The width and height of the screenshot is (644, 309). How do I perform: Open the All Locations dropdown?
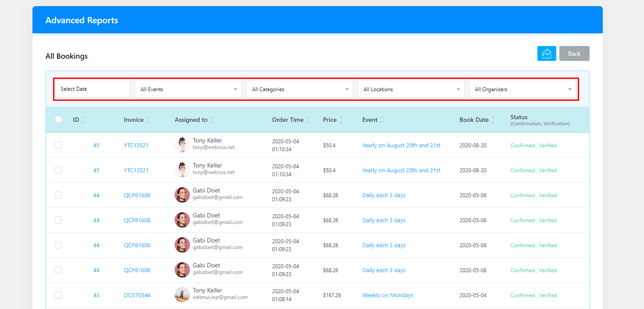[411, 89]
